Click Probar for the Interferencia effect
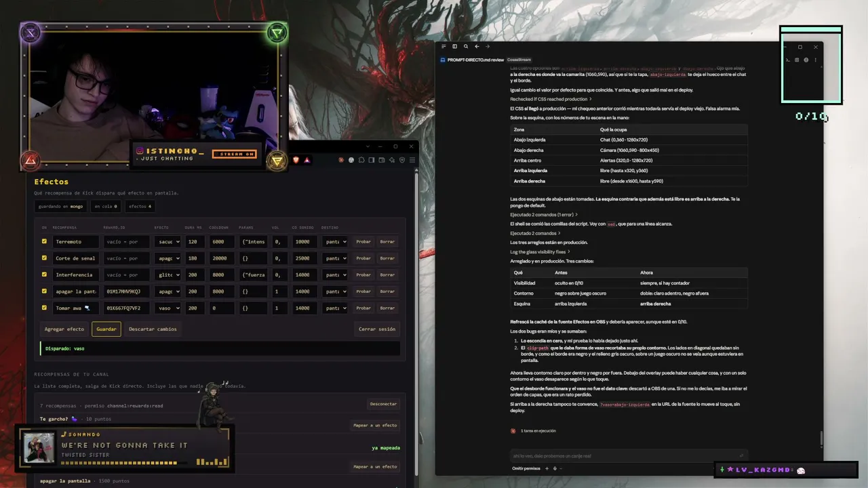The height and width of the screenshot is (488, 868). click(x=363, y=274)
